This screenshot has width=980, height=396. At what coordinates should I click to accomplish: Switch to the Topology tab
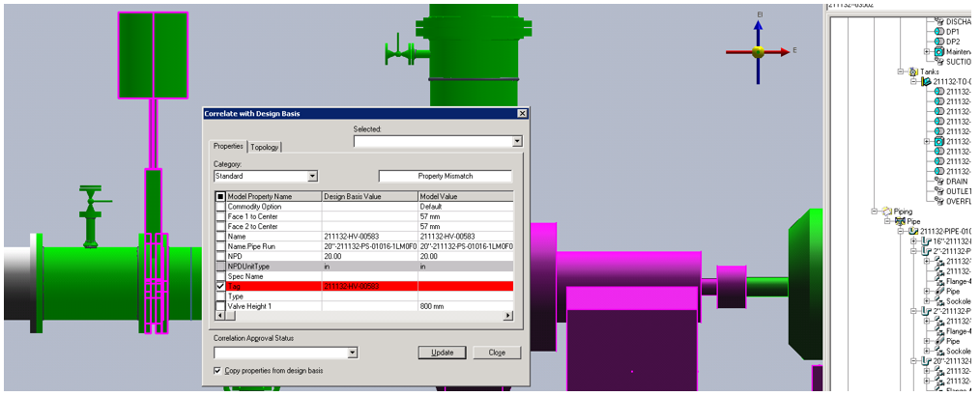[265, 147]
